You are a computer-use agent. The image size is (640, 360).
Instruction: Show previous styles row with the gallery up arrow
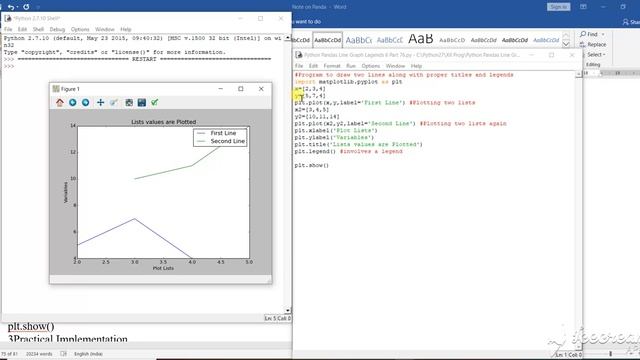coord(566,34)
